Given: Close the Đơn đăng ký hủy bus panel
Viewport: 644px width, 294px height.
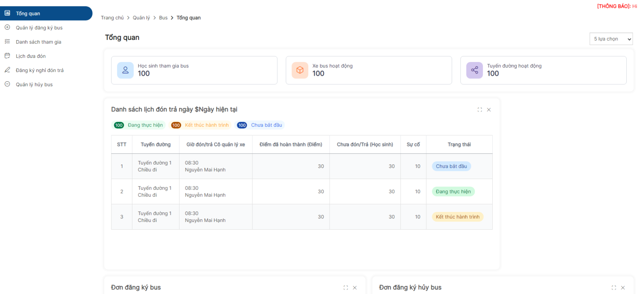Looking at the screenshot, I should tap(623, 288).
